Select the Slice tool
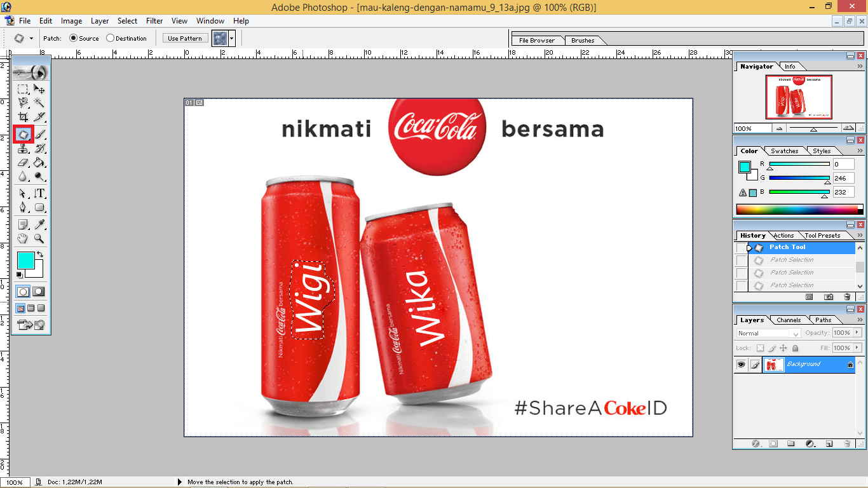The width and height of the screenshot is (868, 488). tap(39, 117)
